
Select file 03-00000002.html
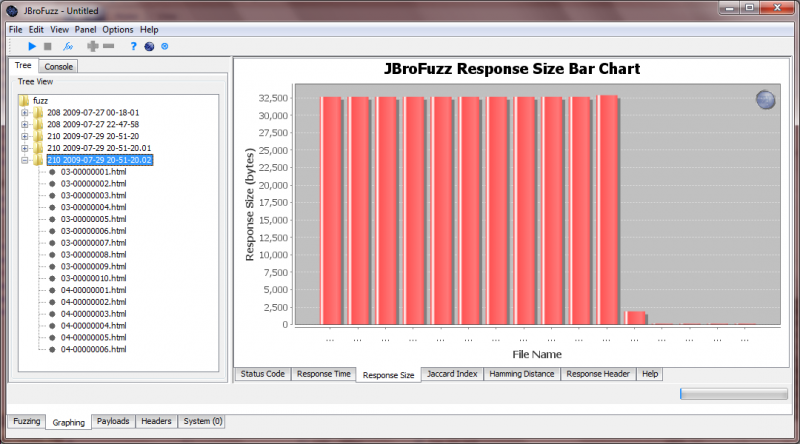(x=93, y=184)
